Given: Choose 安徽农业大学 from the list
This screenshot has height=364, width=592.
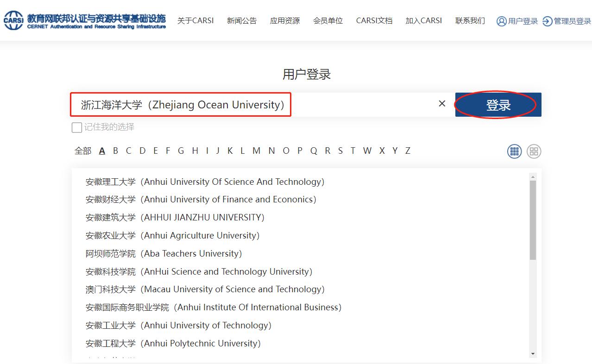Looking at the screenshot, I should pyautogui.click(x=172, y=235).
